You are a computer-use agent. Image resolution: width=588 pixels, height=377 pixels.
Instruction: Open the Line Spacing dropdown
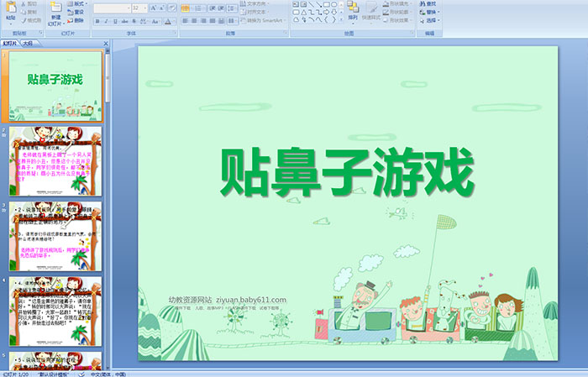[232, 8]
